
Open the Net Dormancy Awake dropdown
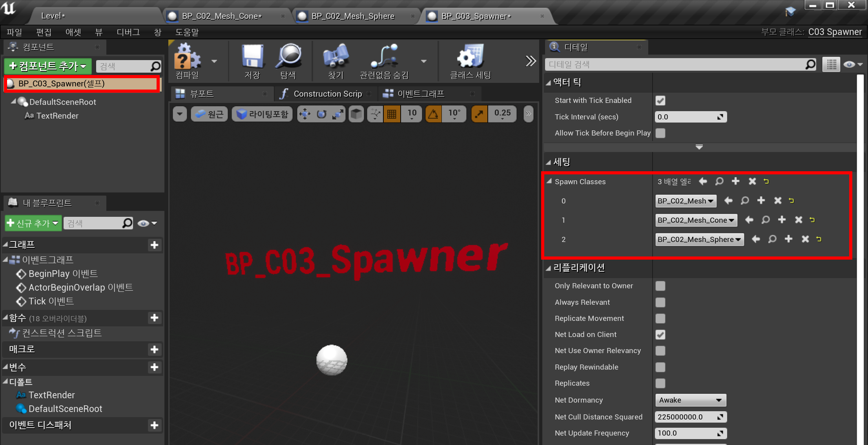(690, 400)
